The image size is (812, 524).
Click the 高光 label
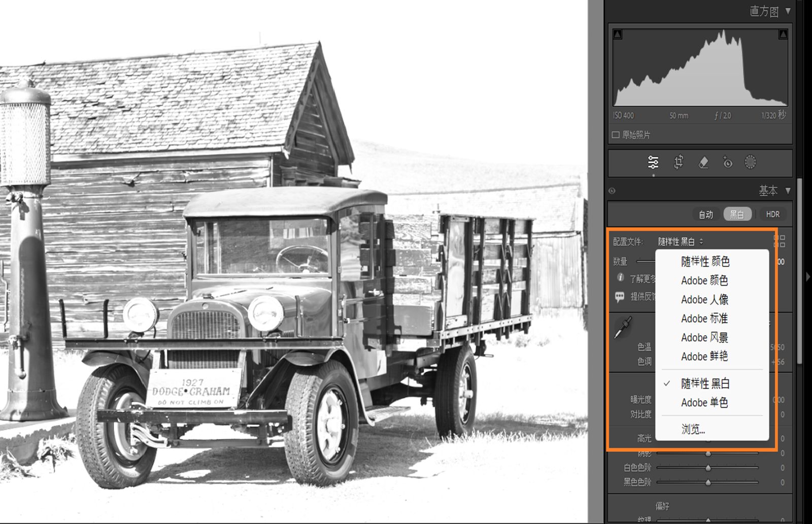click(644, 438)
